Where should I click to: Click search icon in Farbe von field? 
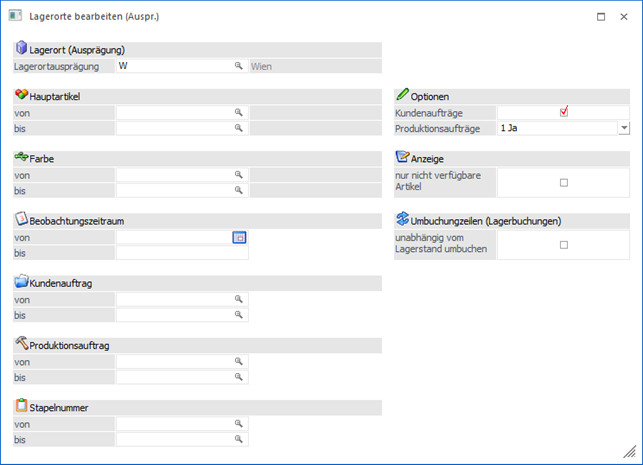pos(239,175)
